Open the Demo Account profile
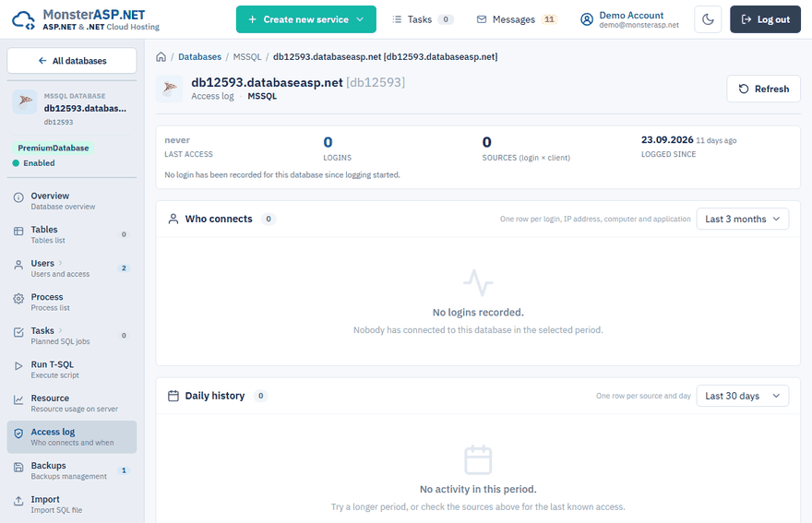Image resolution: width=812 pixels, height=523 pixels. click(x=629, y=19)
